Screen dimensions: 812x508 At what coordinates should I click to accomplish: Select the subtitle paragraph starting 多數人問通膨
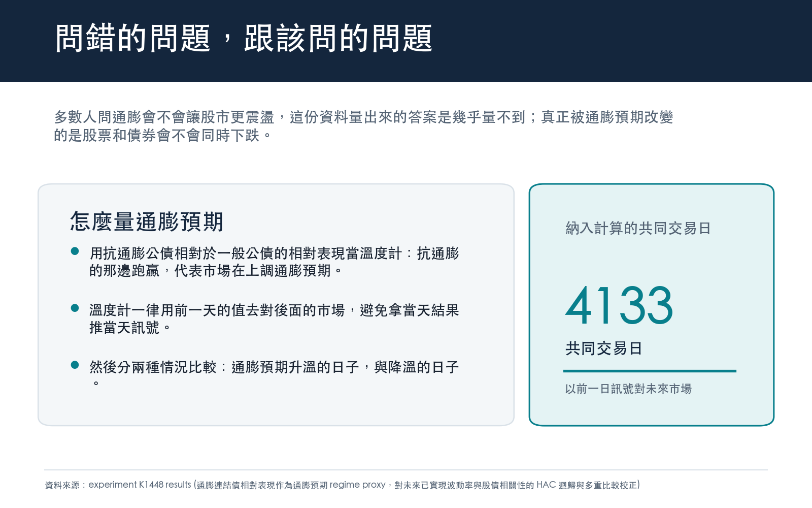(363, 126)
